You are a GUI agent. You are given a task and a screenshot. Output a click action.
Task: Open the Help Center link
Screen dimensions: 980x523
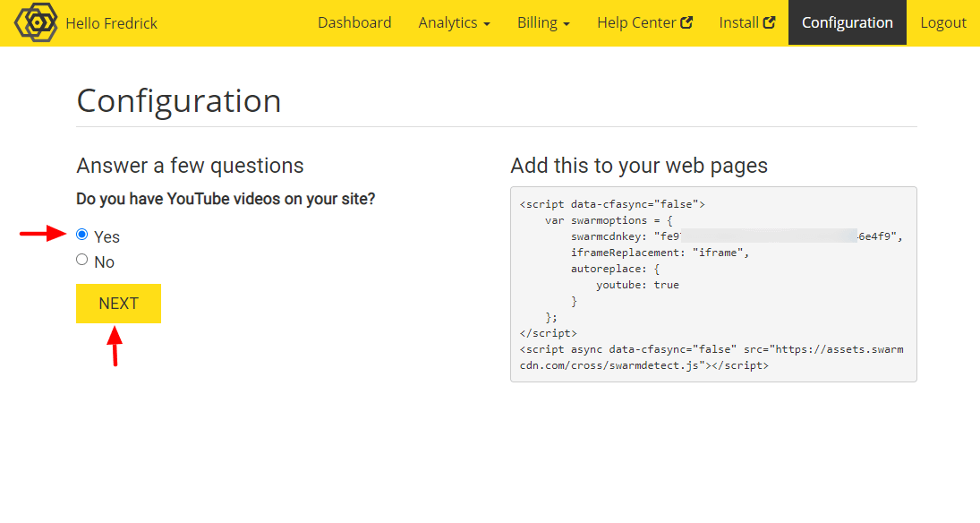pos(644,22)
